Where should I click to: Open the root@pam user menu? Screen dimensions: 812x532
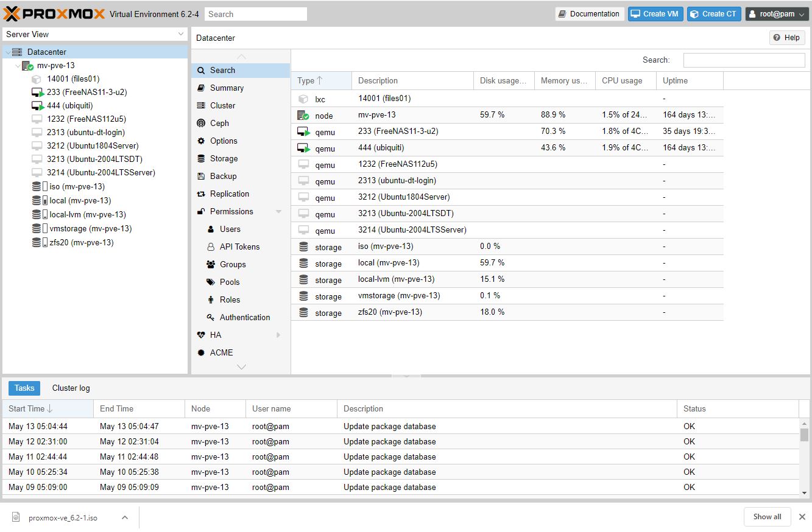[777, 14]
